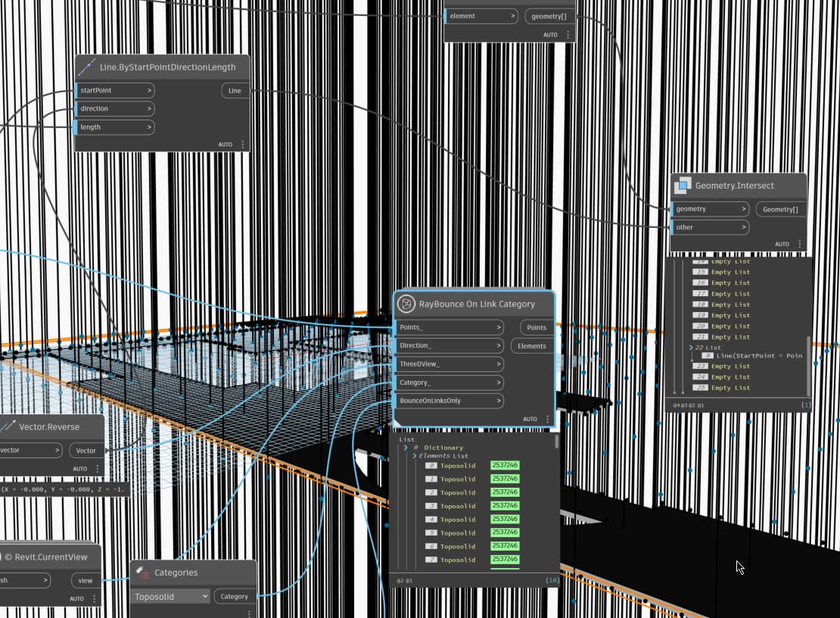This screenshot has height=618, width=840.
Task: Select Empty List row 15 in Intersect preview
Action: 722,273
